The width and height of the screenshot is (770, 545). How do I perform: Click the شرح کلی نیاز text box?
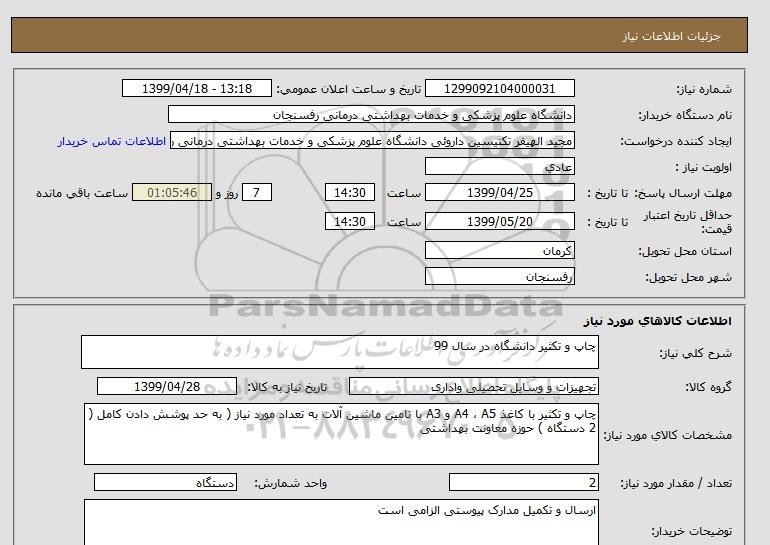tap(340, 352)
